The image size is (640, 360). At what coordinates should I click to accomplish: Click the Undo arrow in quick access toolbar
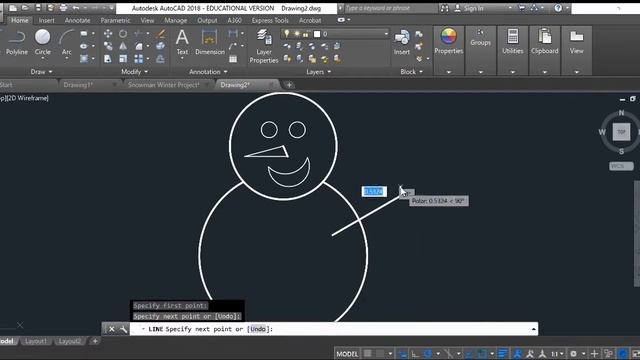click(x=76, y=8)
